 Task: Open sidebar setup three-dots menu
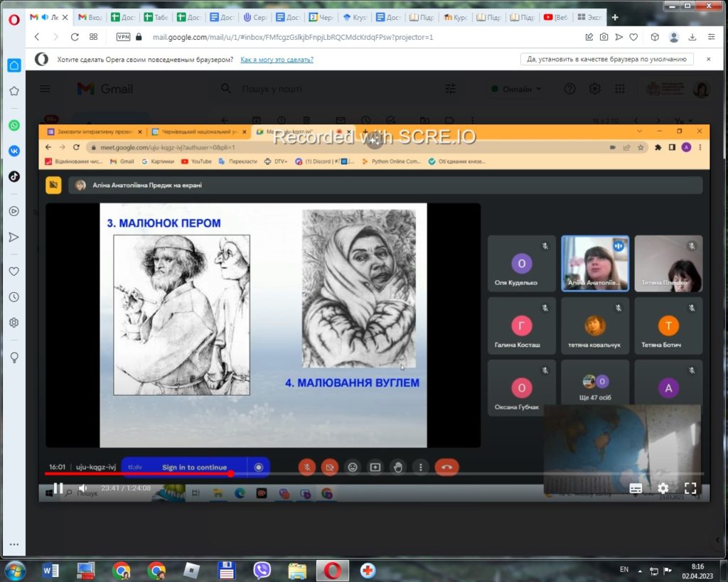(x=14, y=544)
